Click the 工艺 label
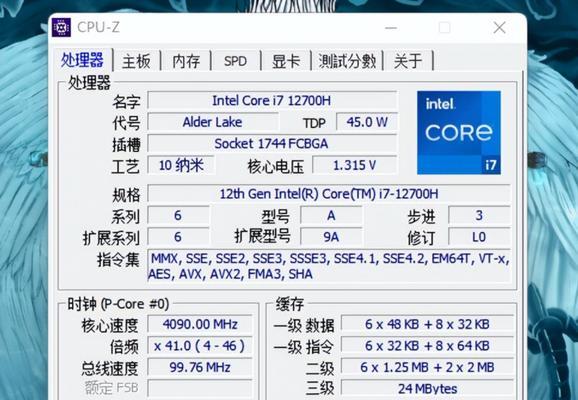Viewport: 578px width, 400px height. tap(125, 166)
